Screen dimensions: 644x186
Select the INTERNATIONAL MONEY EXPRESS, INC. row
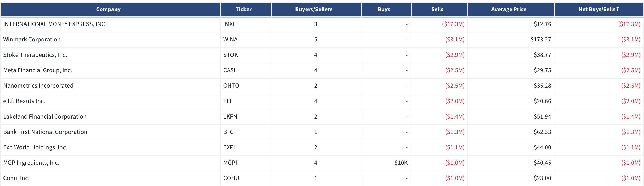click(x=322, y=24)
